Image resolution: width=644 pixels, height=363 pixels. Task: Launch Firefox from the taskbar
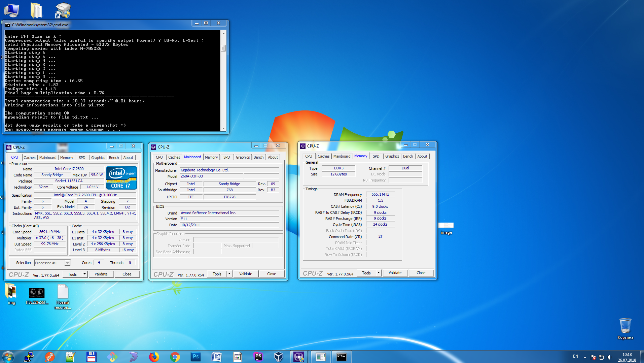point(154,357)
